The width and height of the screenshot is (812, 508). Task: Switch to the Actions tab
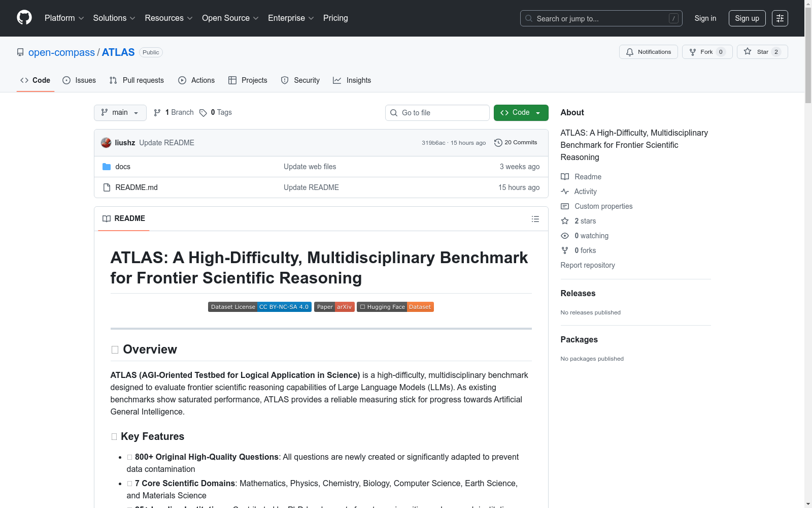click(x=196, y=80)
